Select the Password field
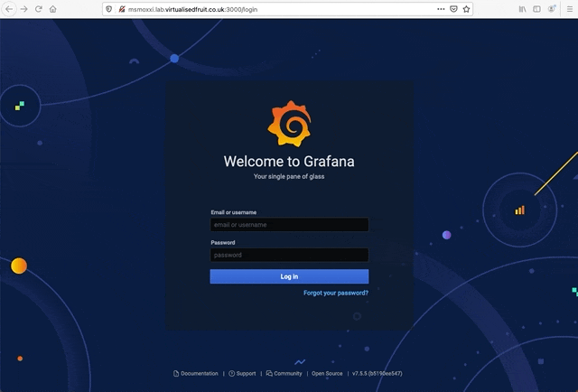This screenshot has width=578, height=392. (x=289, y=255)
